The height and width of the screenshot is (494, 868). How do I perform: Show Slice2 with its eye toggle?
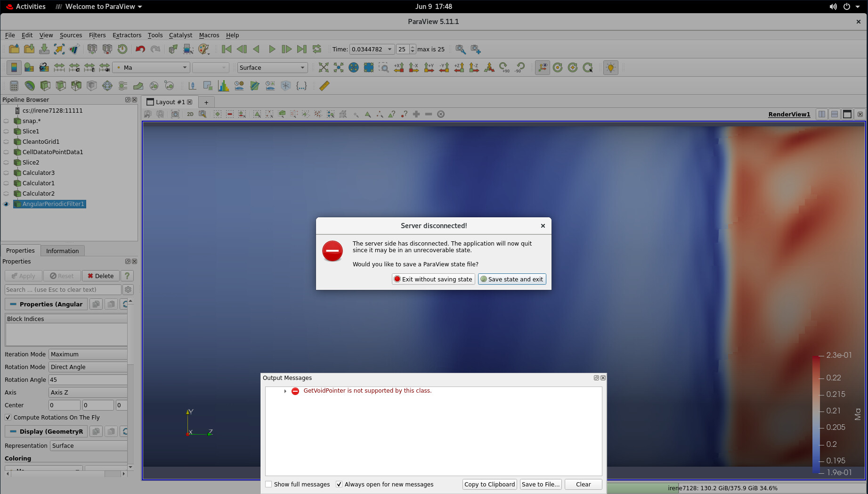[6, 163]
